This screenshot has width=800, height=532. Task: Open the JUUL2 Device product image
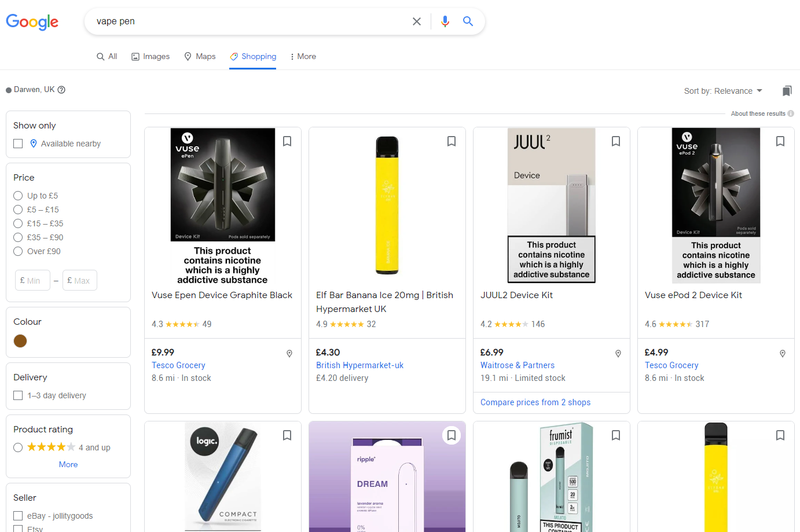point(552,206)
